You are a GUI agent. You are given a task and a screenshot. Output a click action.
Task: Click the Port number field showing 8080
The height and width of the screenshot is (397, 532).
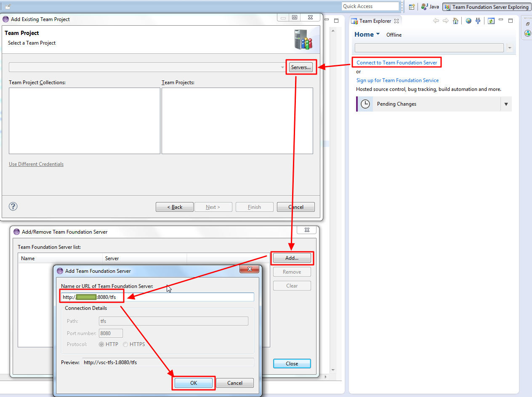pyautogui.click(x=111, y=333)
